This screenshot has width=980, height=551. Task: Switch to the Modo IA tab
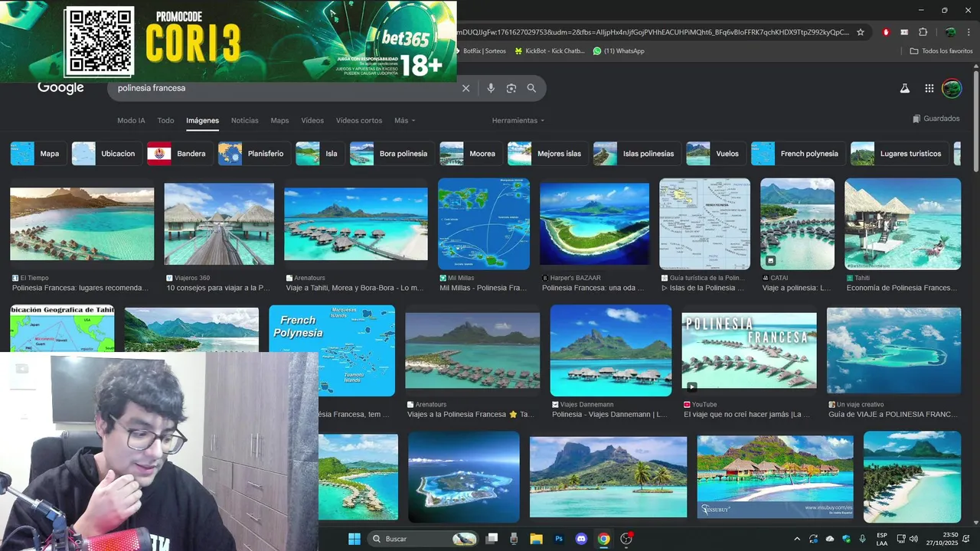point(131,120)
